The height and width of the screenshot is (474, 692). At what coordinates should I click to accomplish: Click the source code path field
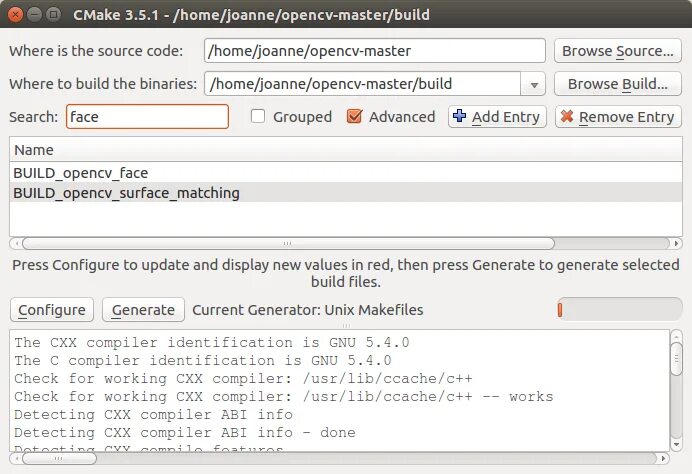(374, 51)
